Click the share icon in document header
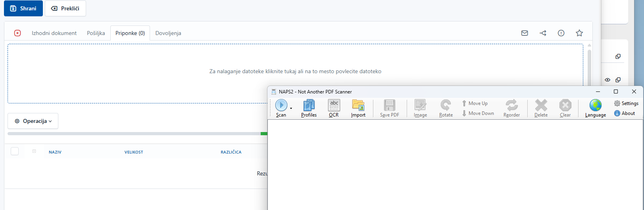The image size is (644, 210). click(x=543, y=33)
